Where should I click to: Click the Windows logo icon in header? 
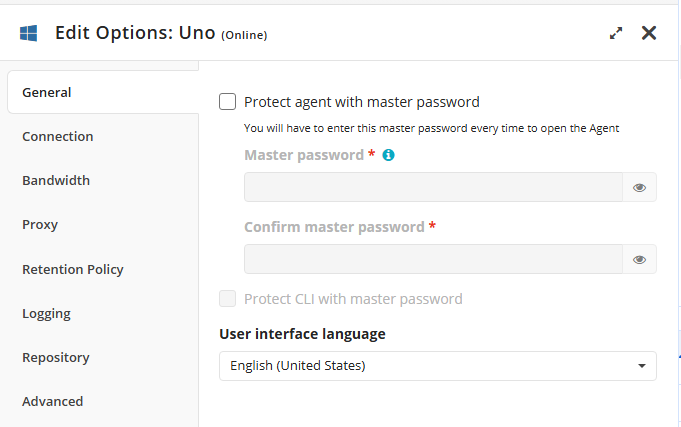(x=28, y=33)
